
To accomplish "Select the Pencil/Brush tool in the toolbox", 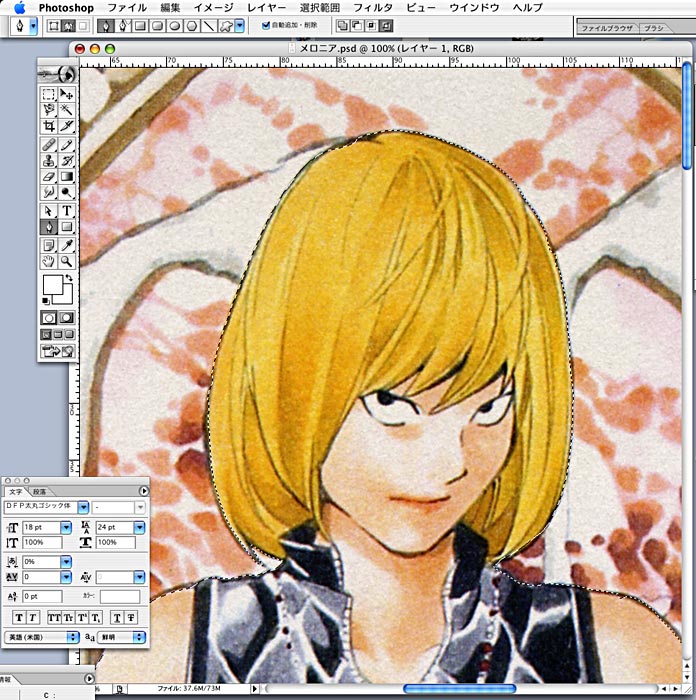I will tap(67, 145).
